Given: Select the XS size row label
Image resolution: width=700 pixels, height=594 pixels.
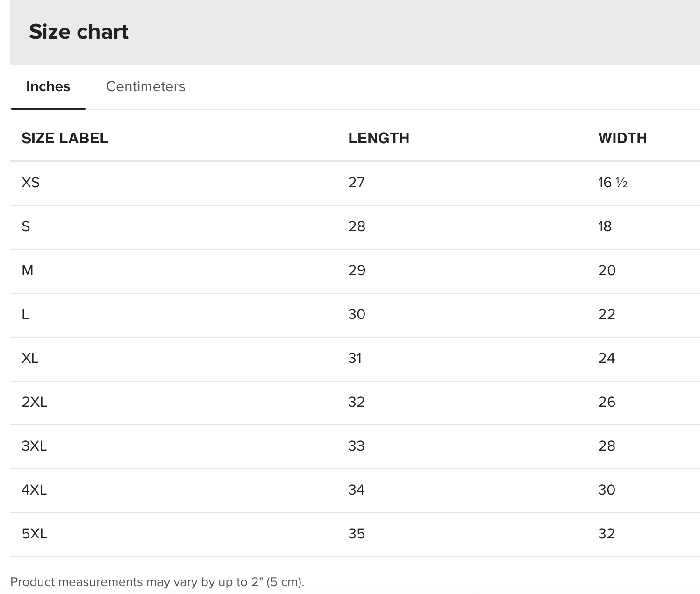Looking at the screenshot, I should pos(30,183).
